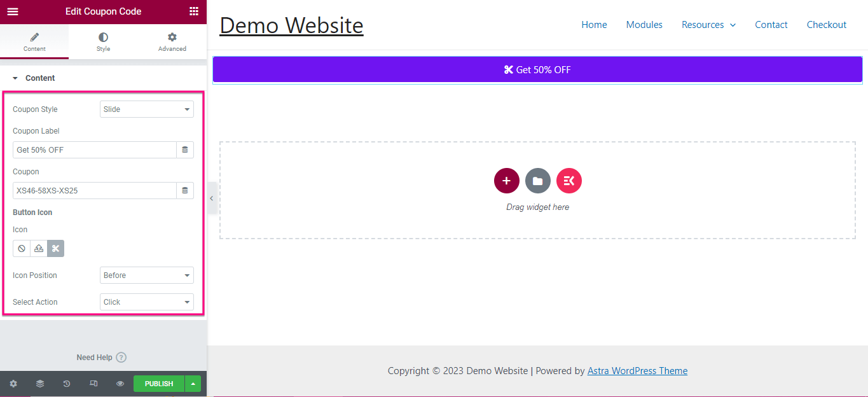868x397 pixels.
Task: Click the Coupon Label text field
Action: tap(95, 150)
